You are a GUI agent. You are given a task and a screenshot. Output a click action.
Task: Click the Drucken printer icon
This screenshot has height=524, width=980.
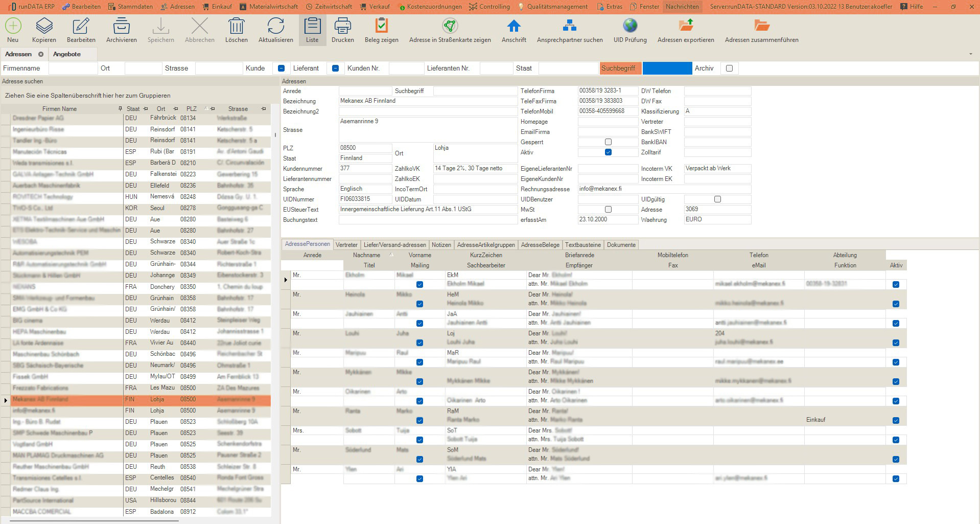(x=342, y=26)
